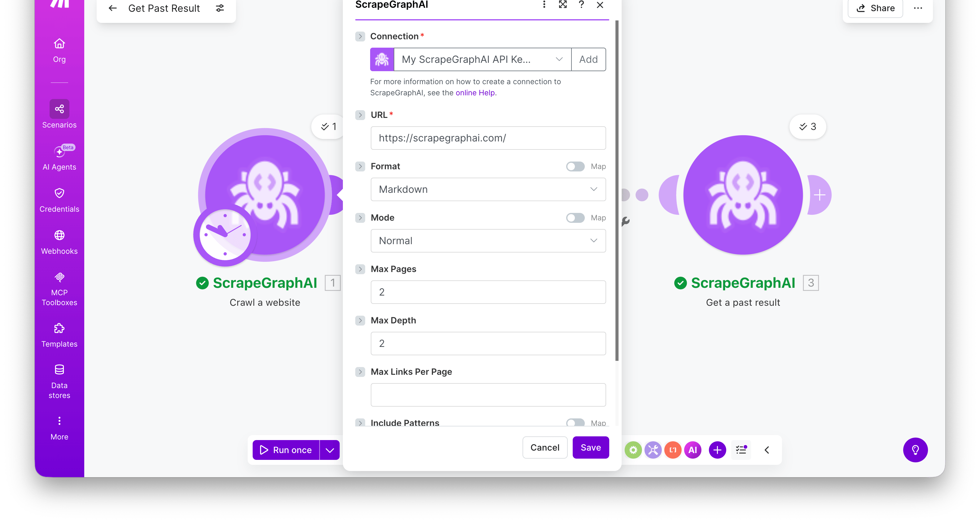The image size is (980, 523).
Task: Open Webhooks section
Action: pyautogui.click(x=59, y=242)
